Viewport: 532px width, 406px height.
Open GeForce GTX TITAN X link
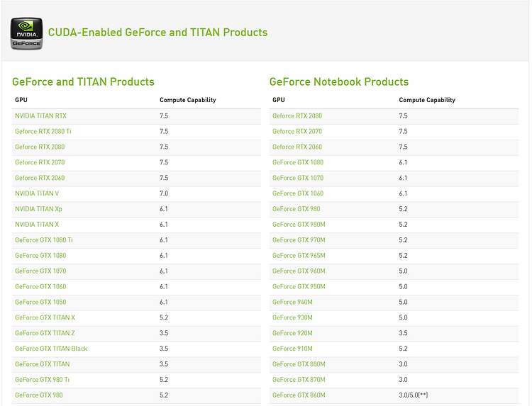[x=45, y=317]
